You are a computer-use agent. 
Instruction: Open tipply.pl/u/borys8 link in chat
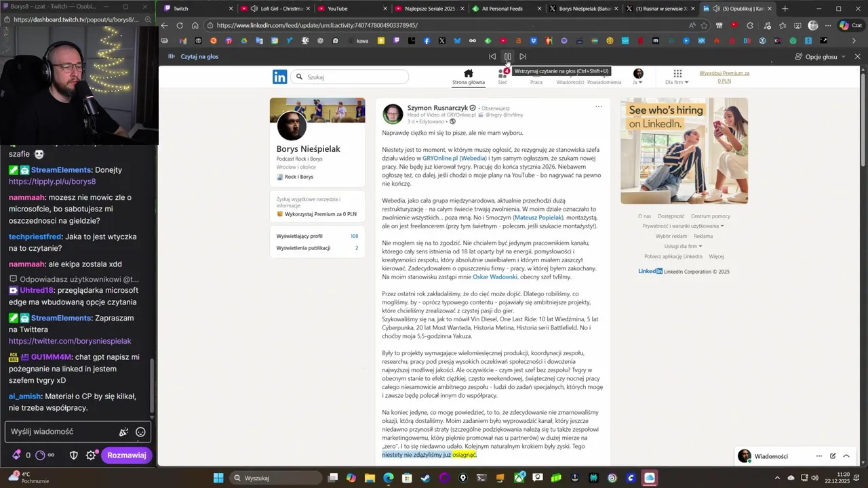tap(52, 182)
